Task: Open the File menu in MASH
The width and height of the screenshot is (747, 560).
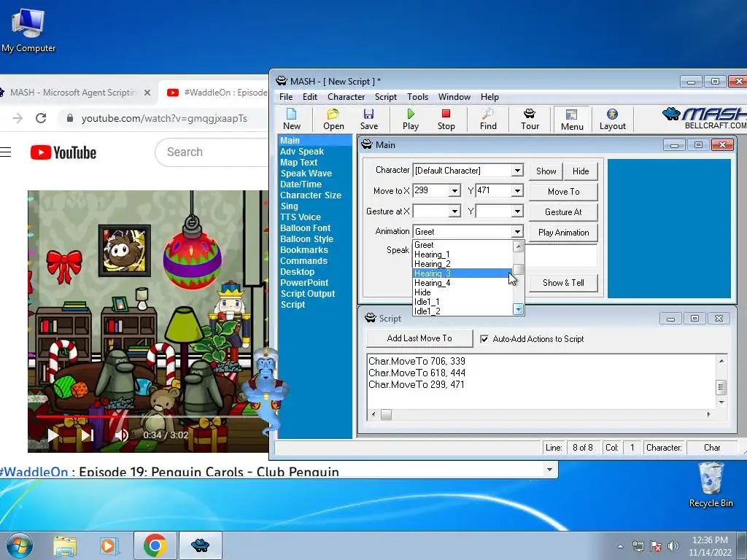Action: tap(286, 97)
